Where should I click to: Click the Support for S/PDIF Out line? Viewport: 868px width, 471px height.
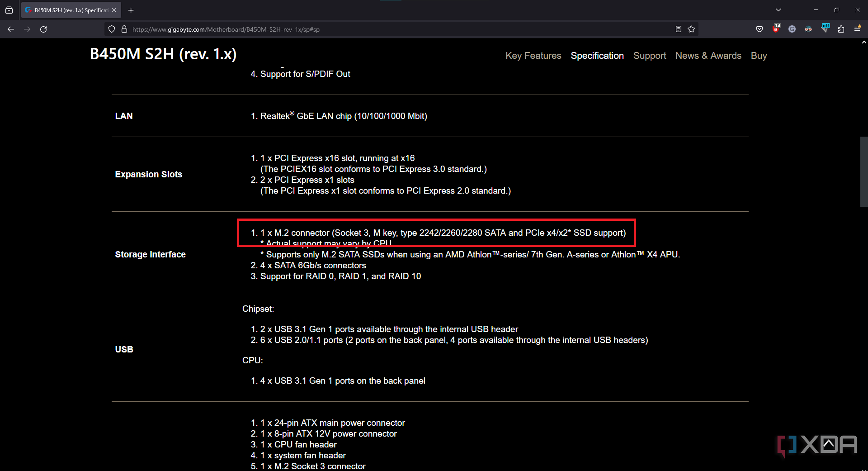click(305, 74)
